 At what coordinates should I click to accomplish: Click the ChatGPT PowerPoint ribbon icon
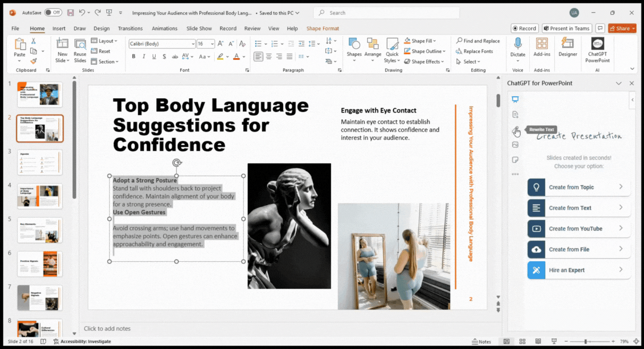[x=597, y=50]
